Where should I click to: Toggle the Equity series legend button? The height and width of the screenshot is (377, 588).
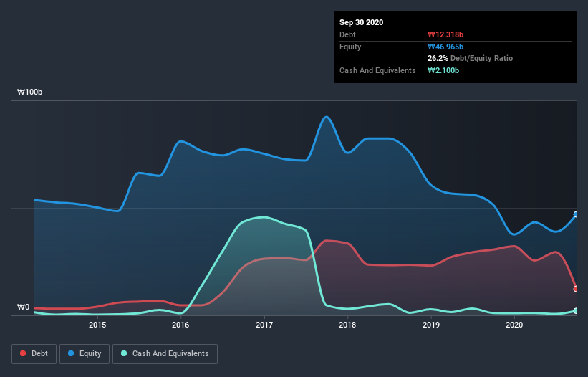[x=85, y=354]
